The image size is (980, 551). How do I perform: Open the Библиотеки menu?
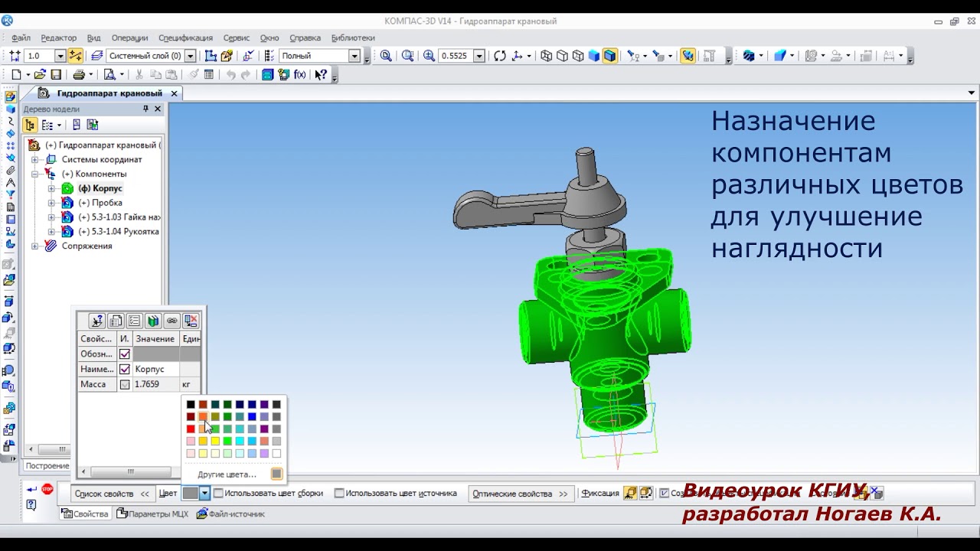(353, 37)
